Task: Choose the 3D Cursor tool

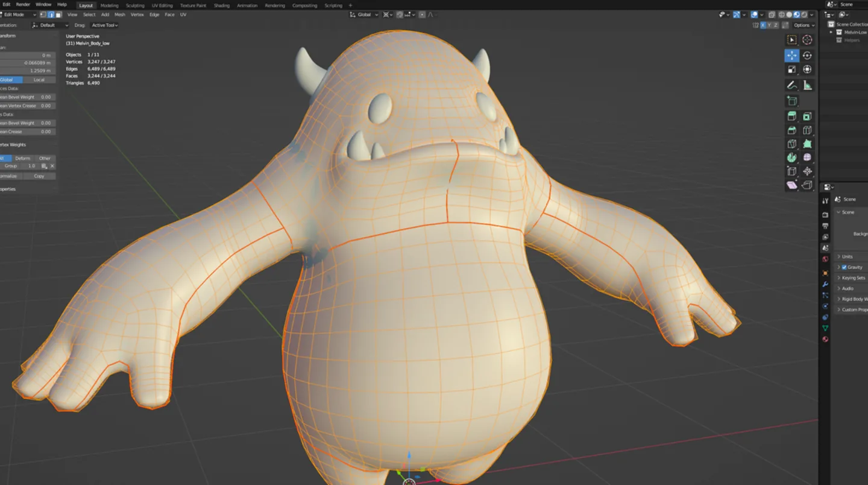Action: pos(807,40)
